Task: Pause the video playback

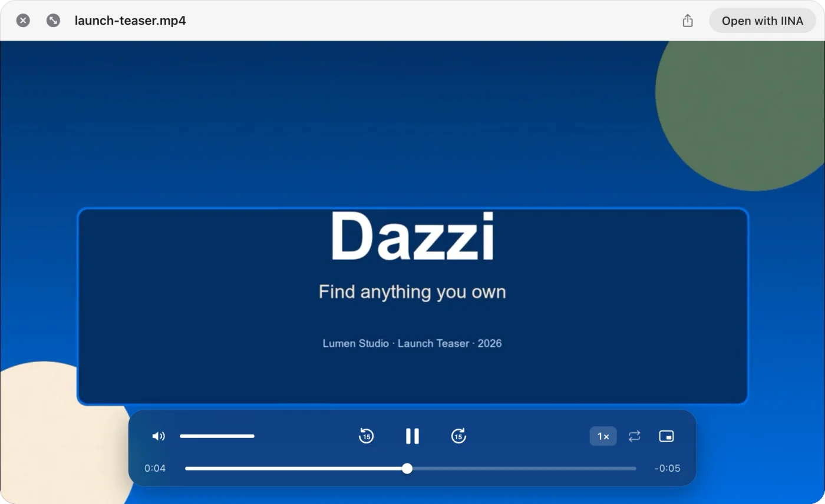Action: 412,436
